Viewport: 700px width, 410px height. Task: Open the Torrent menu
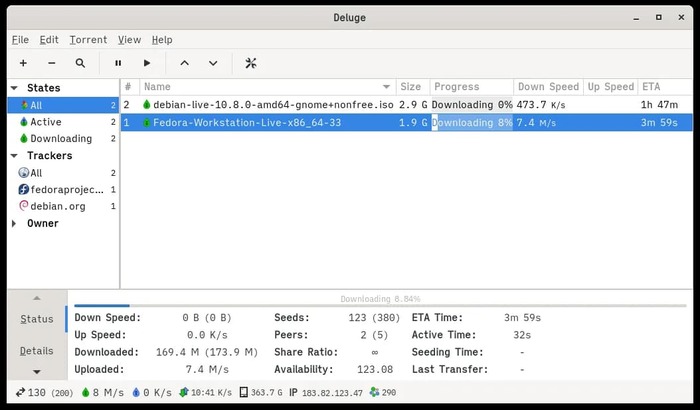pos(88,39)
